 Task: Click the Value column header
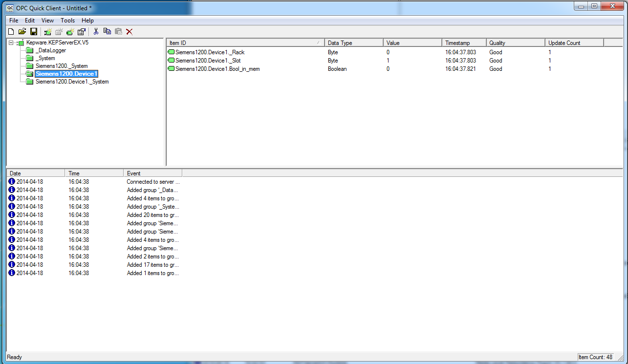click(x=412, y=43)
